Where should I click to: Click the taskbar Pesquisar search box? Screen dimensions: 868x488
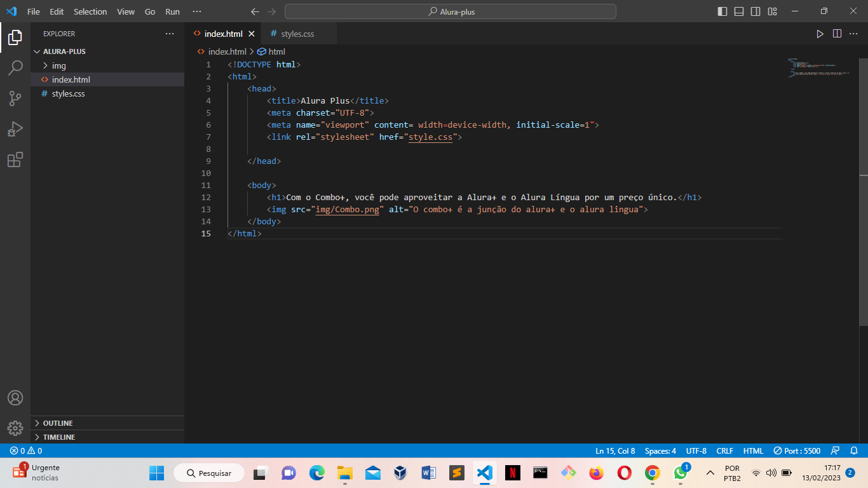pos(209,473)
